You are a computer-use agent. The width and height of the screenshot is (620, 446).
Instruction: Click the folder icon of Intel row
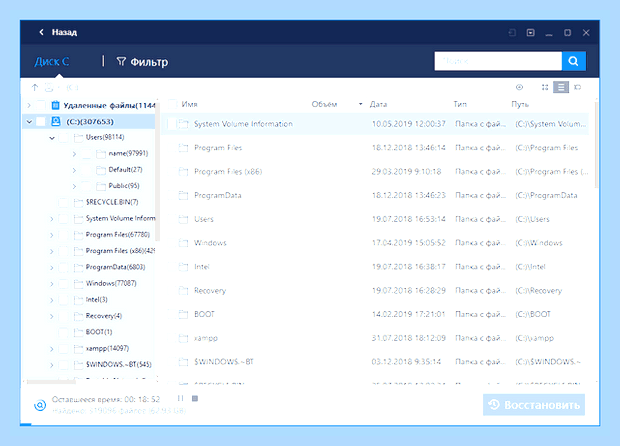(183, 267)
